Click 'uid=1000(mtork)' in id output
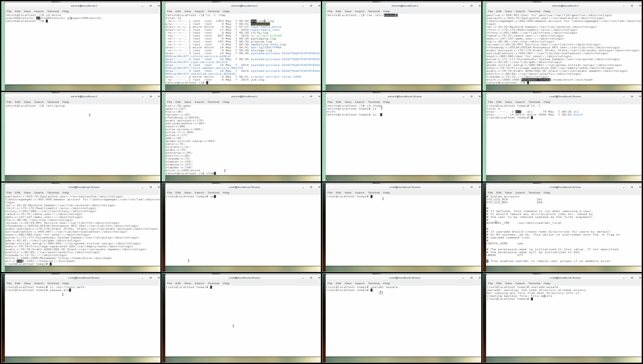 click(x=20, y=18)
